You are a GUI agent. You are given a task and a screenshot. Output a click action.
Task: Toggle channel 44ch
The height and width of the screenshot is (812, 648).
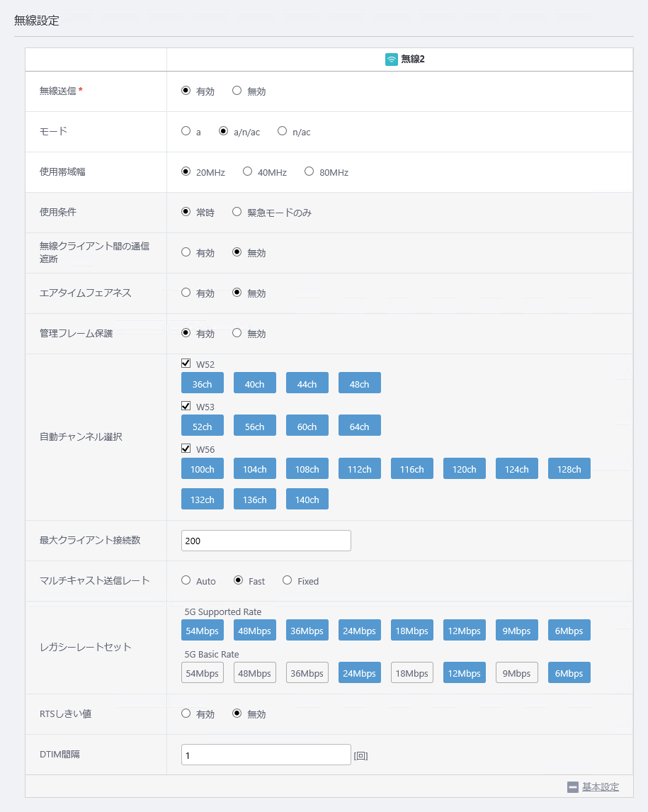tap(307, 383)
